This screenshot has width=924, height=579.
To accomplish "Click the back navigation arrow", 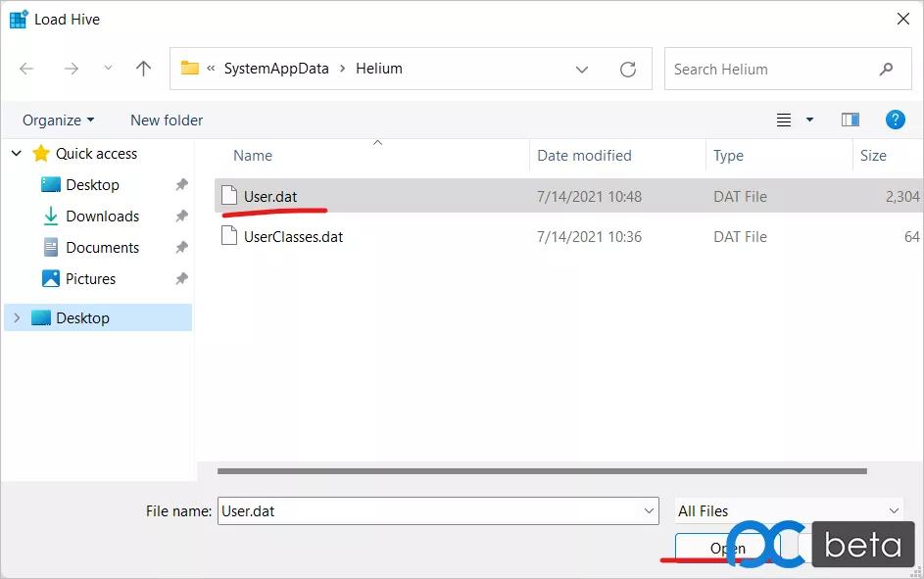I will (x=25, y=69).
